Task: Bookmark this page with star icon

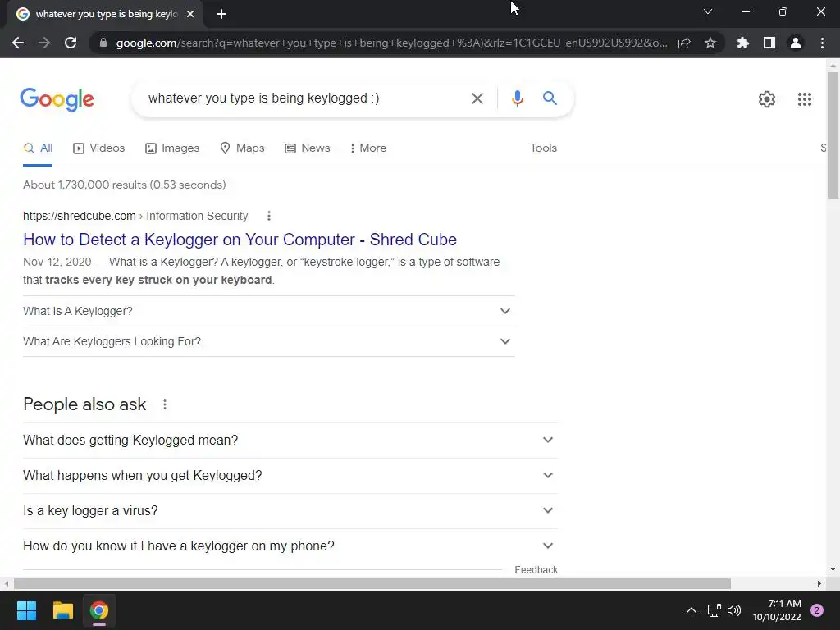Action: (710, 43)
